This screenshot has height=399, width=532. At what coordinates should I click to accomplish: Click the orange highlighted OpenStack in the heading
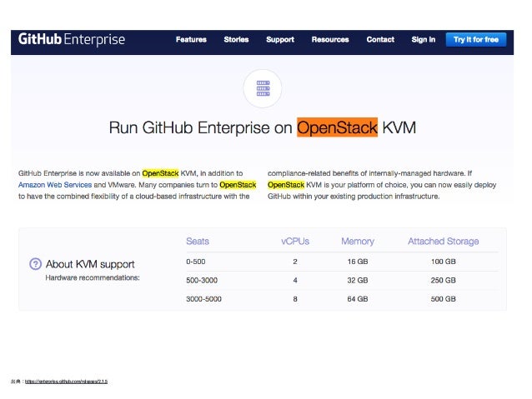point(337,127)
